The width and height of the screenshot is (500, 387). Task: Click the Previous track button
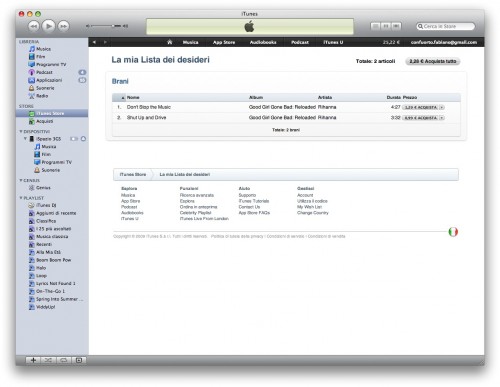[x=34, y=26]
